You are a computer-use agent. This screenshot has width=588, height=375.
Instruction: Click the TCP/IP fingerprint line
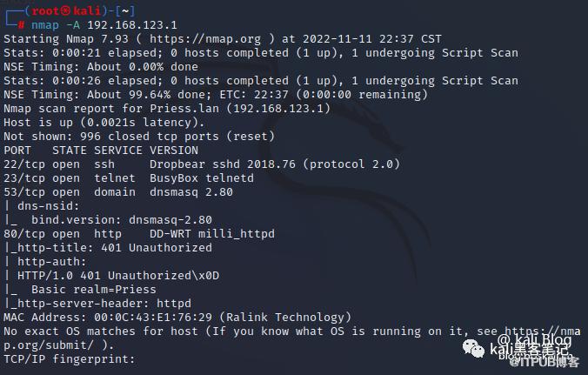(x=70, y=358)
